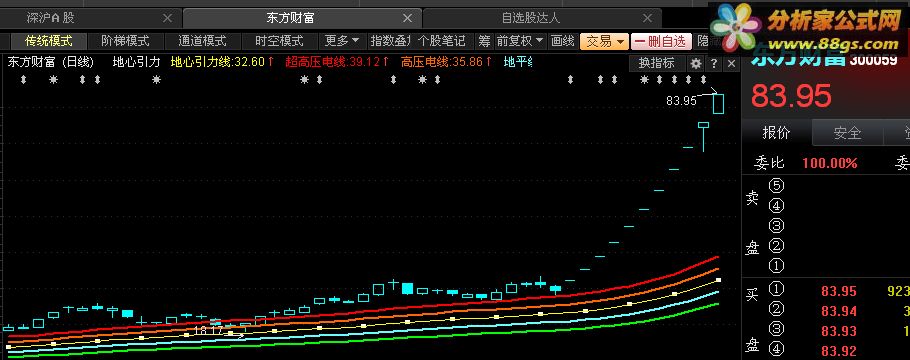This screenshot has width=910, height=360.
Task: Select the 安全 tab in quote panel
Action: click(x=847, y=133)
